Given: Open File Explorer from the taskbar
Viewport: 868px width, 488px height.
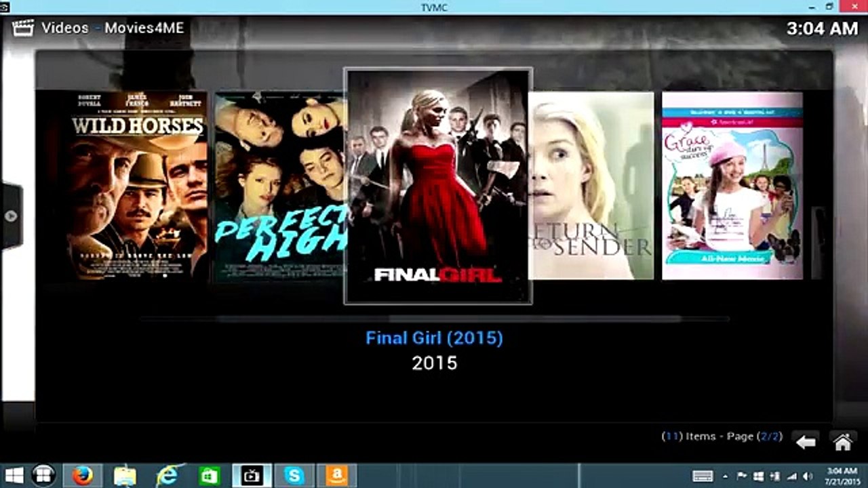Looking at the screenshot, I should pos(125,476).
